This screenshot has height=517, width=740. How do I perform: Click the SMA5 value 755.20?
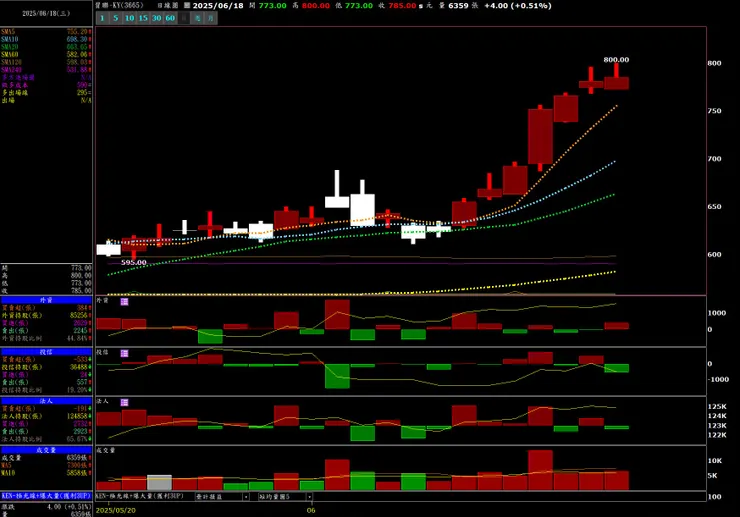pos(78,32)
